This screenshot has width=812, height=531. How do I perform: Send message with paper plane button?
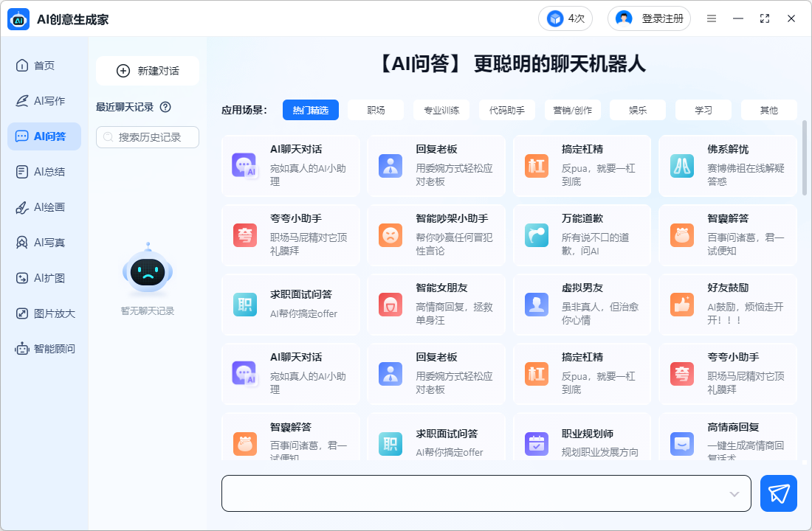point(778,493)
